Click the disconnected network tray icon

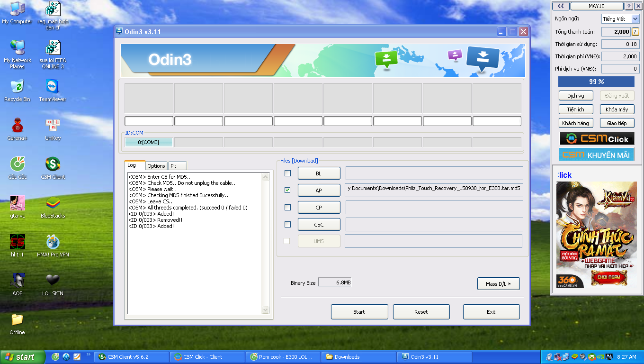coord(558,357)
